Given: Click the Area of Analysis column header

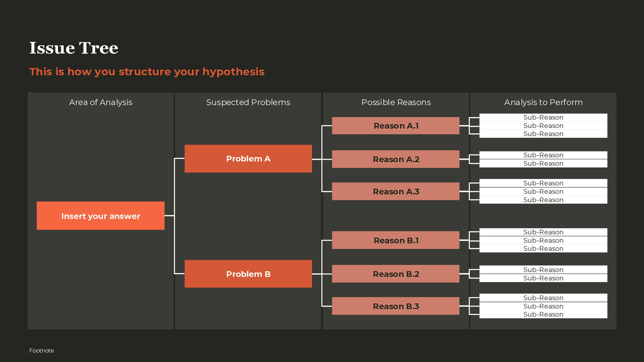Looking at the screenshot, I should click(101, 102).
